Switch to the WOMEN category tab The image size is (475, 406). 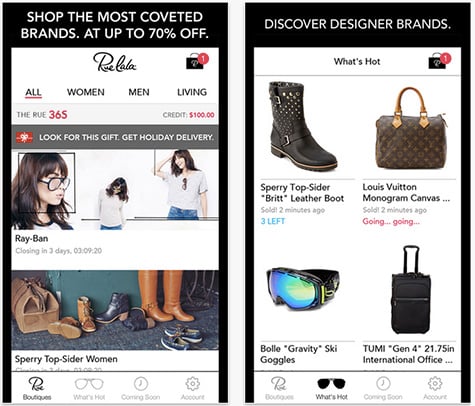86,92
